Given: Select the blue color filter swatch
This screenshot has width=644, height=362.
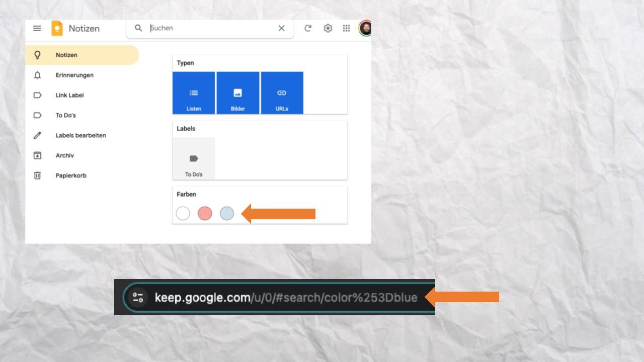Looking at the screenshot, I should (x=227, y=214).
